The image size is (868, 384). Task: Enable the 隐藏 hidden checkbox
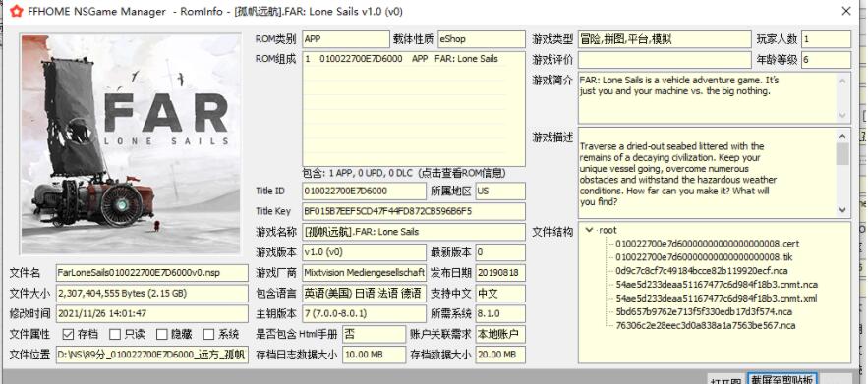(x=161, y=334)
